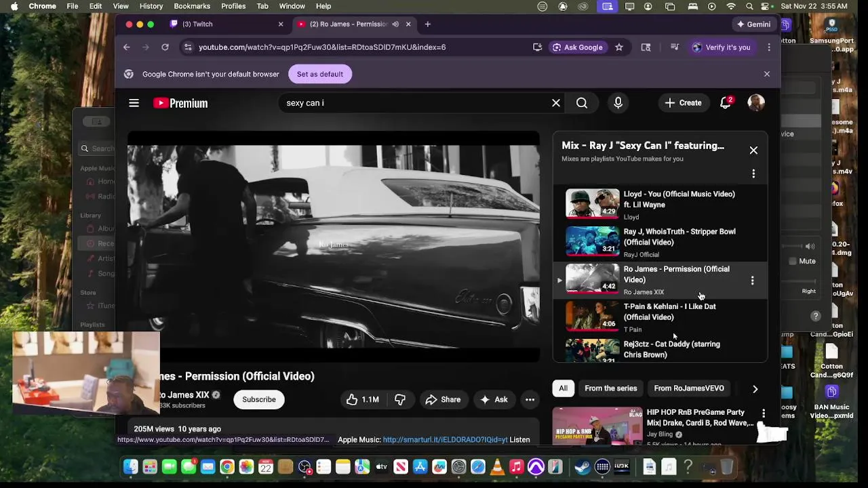Clear the YouTube search box text
Viewport: 868px width, 488px height.
coord(556,103)
